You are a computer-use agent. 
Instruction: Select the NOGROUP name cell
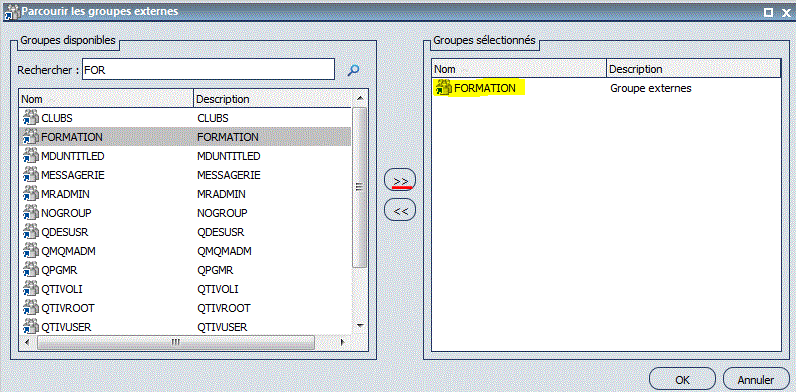tap(66, 213)
